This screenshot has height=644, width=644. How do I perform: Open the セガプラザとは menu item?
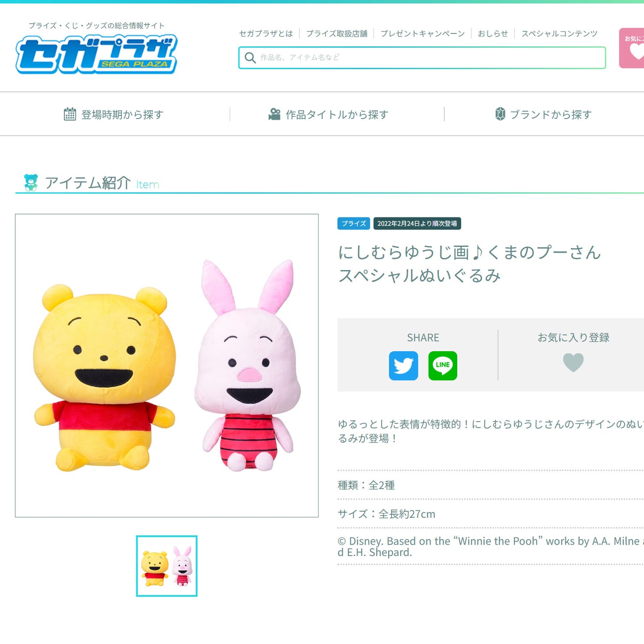tap(266, 33)
